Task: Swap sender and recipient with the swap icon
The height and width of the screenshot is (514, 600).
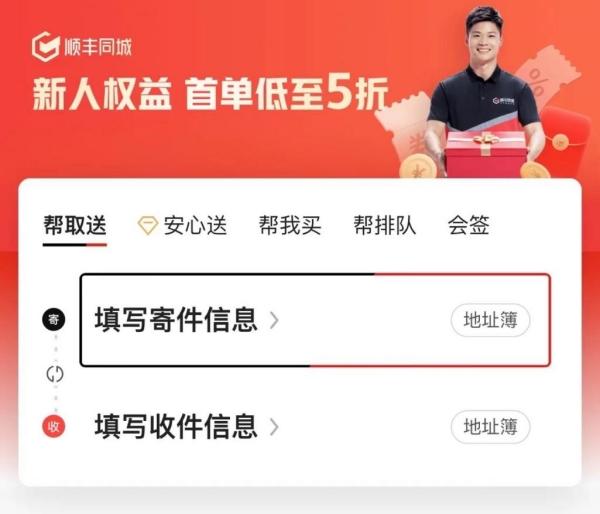Action: click(55, 374)
